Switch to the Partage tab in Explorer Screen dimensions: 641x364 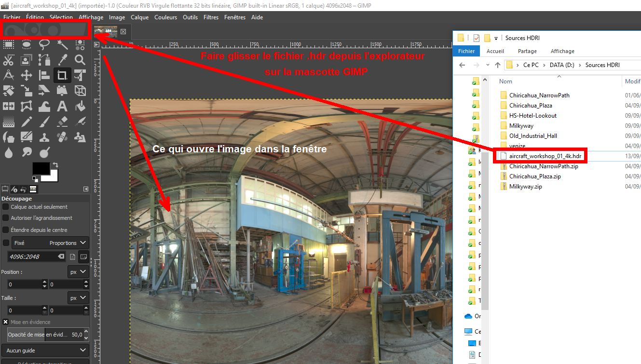[527, 51]
